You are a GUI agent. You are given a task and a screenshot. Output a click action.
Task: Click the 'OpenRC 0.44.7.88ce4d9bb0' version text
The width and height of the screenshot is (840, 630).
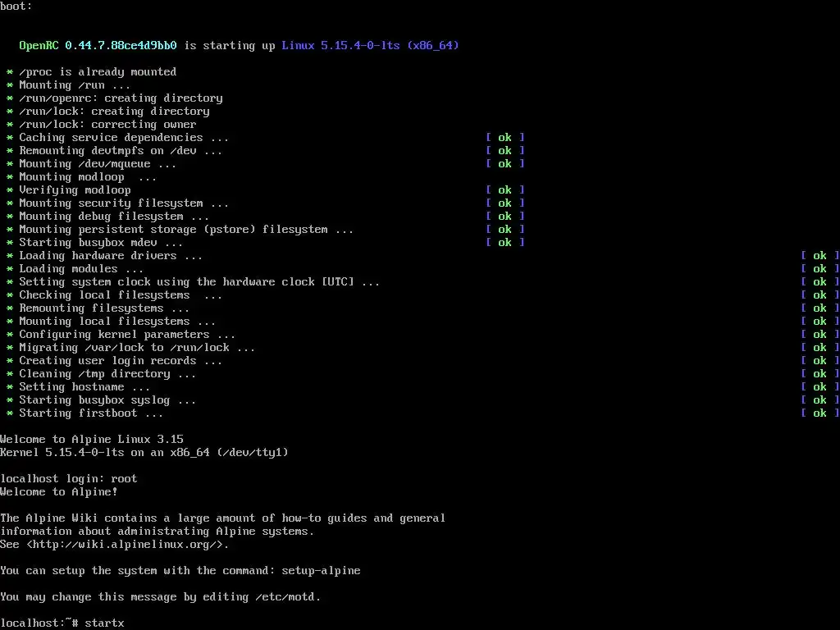coord(98,46)
